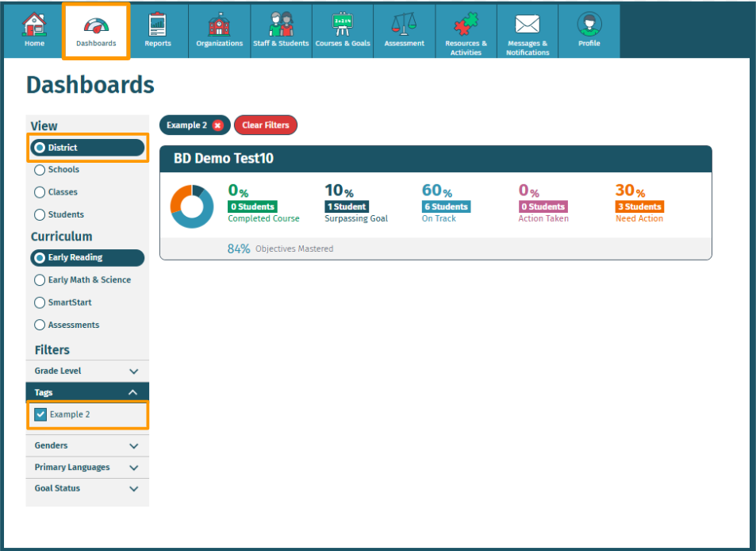Expand the Goal Status filter
Viewport: 756px width, 551px height.
tap(87, 489)
